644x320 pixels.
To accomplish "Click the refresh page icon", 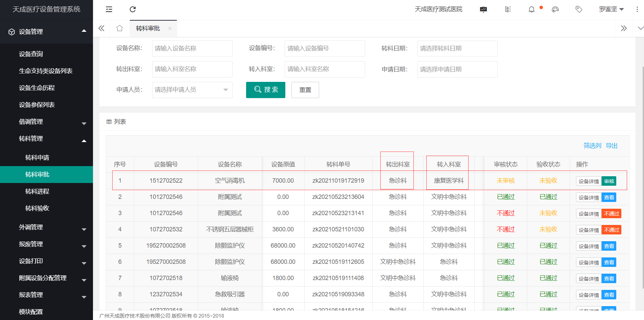I will click(x=133, y=9).
